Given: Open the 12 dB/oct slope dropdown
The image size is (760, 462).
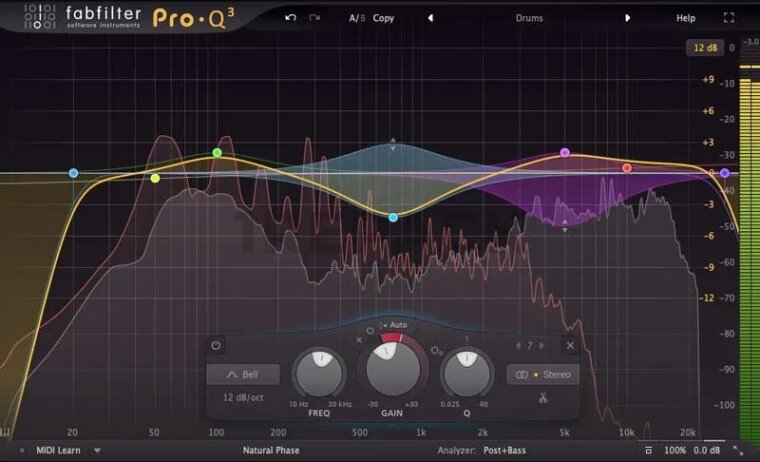Looking at the screenshot, I should (x=243, y=398).
